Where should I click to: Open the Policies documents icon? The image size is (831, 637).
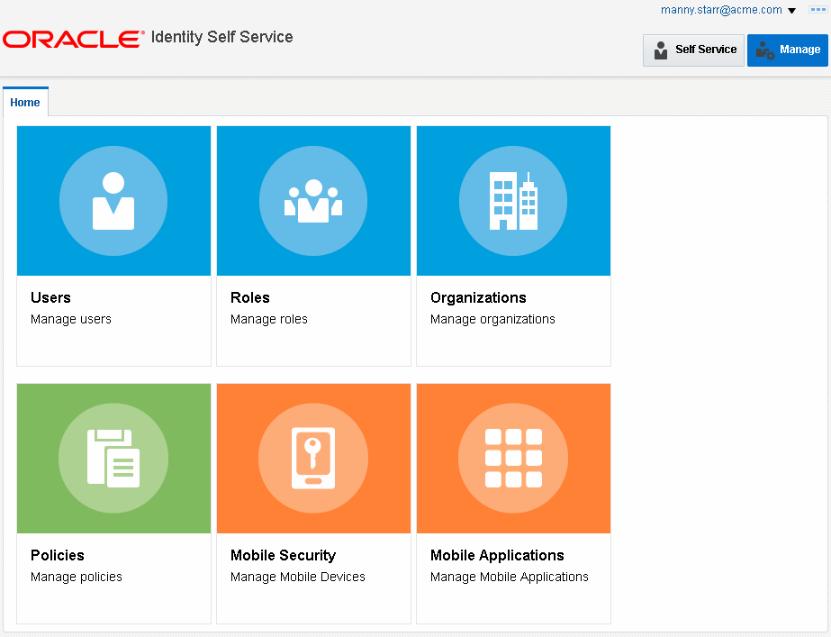113,458
